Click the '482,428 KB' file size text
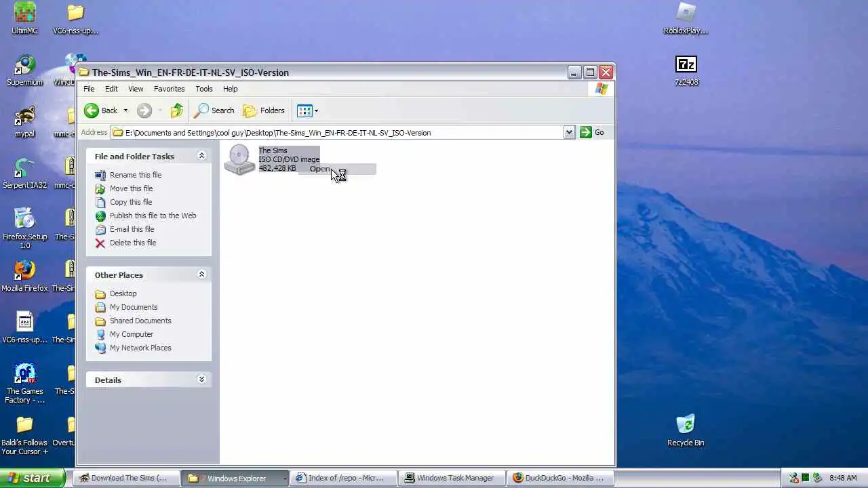 (277, 168)
